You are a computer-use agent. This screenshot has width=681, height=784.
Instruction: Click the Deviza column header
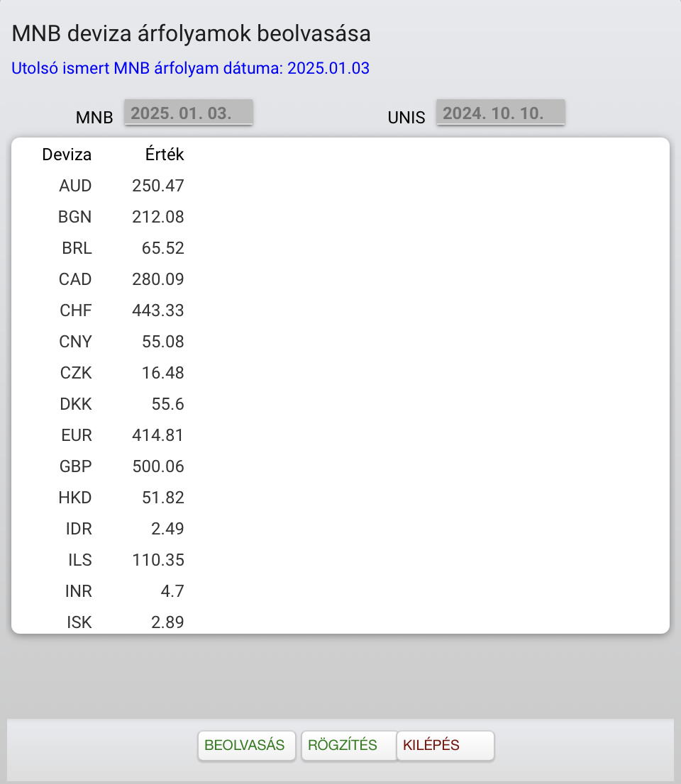[67, 155]
